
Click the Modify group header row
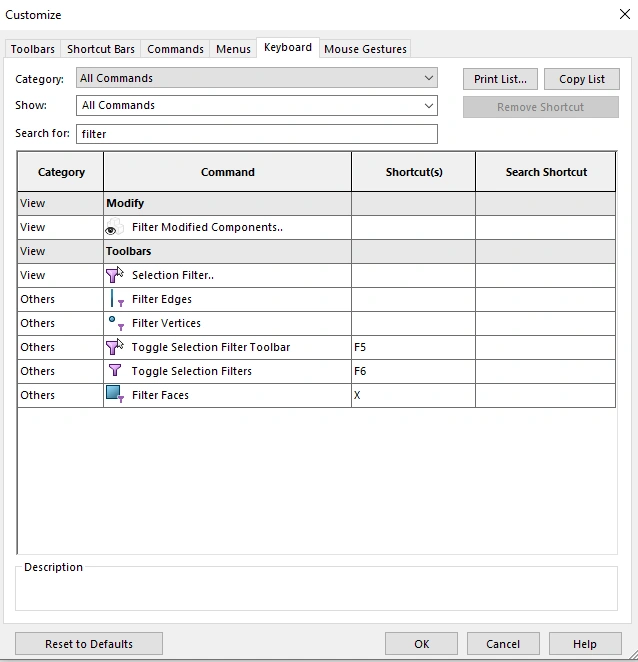[x=317, y=203]
